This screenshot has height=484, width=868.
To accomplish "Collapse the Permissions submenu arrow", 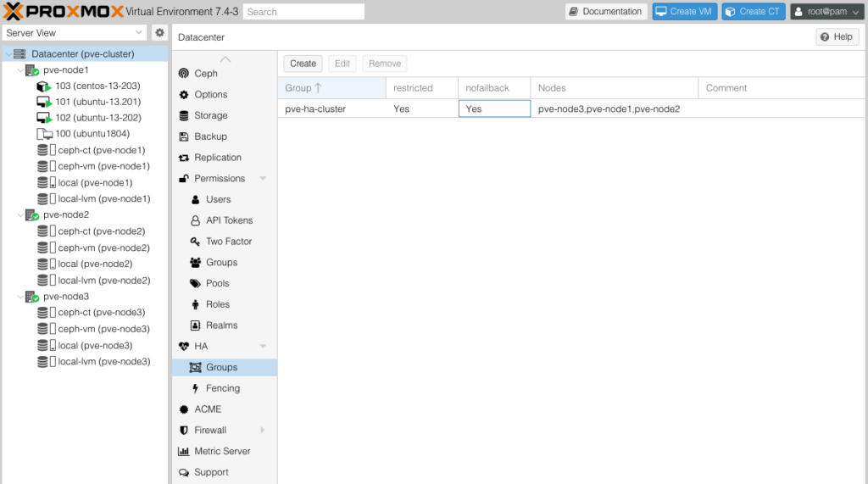I will (263, 178).
